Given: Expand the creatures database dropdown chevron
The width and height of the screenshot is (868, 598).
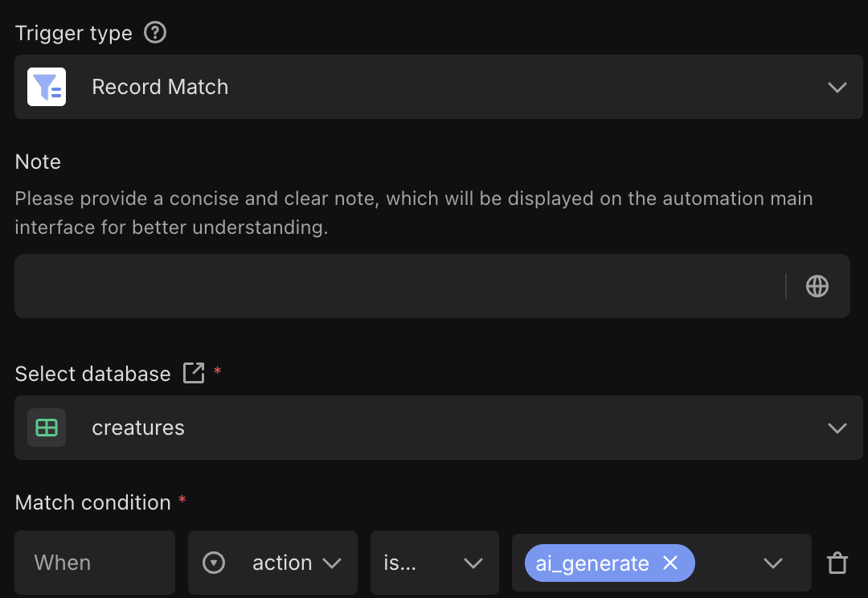Looking at the screenshot, I should [x=837, y=428].
